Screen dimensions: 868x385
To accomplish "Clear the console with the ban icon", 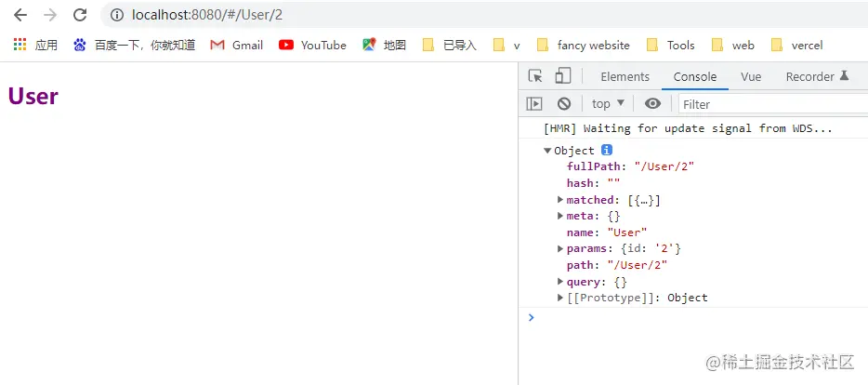I will coord(563,103).
